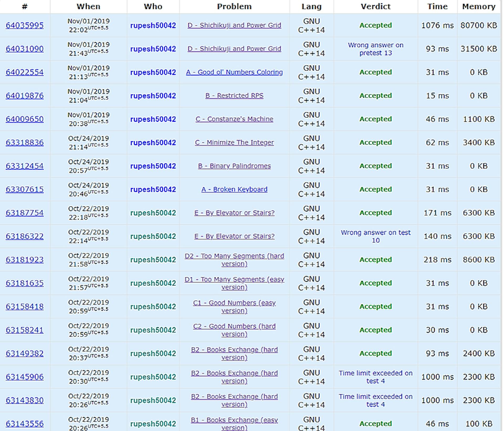Viewport: 504px width, 431px height.
Task: Open problem E - By Elevator or Stairs?
Action: tap(234, 213)
